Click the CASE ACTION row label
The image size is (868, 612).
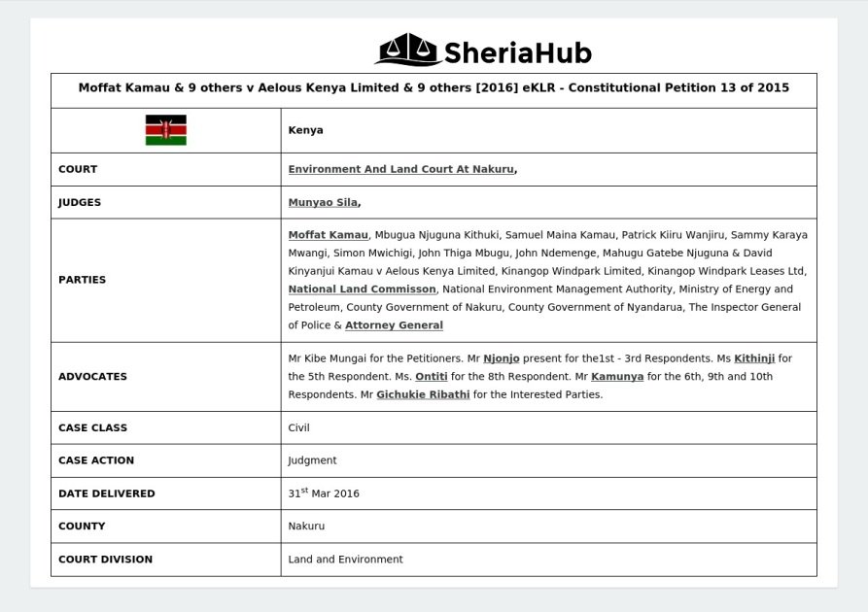[96, 460]
